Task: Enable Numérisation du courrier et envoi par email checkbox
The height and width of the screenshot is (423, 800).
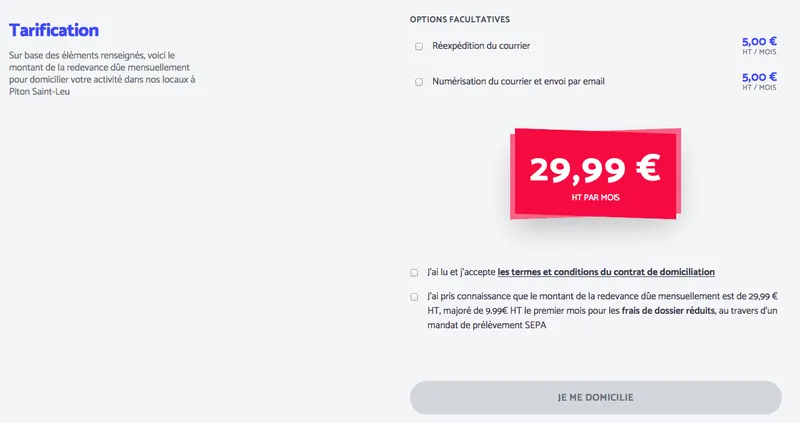Action: (419, 82)
